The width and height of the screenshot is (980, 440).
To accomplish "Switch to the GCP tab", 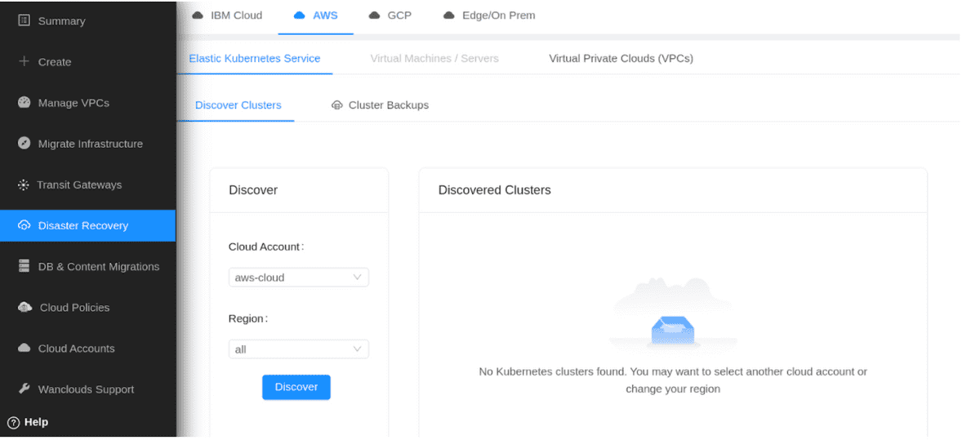I will click(390, 15).
